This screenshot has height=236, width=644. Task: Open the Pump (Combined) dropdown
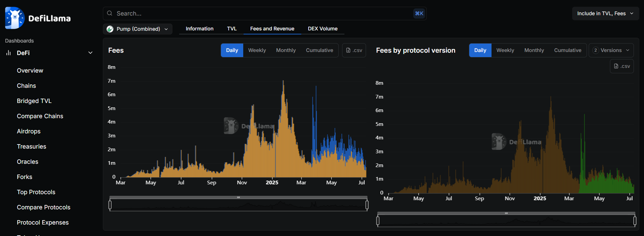(x=138, y=29)
